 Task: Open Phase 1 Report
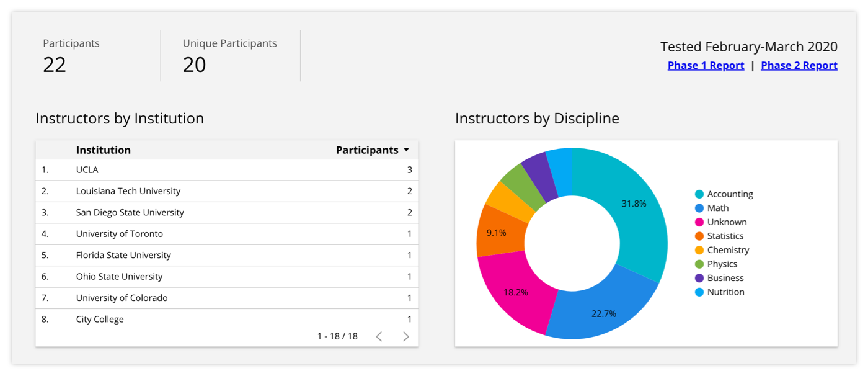pyautogui.click(x=706, y=65)
